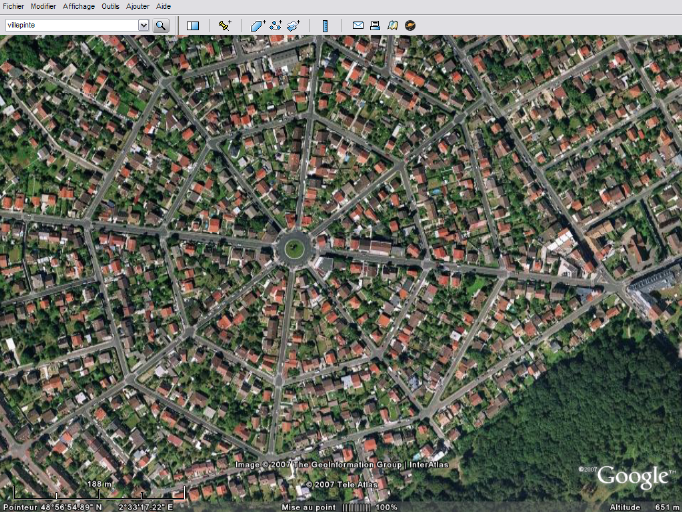This screenshot has width=682, height=512.
Task: Click the 188 m scale bar
Action: click(99, 491)
